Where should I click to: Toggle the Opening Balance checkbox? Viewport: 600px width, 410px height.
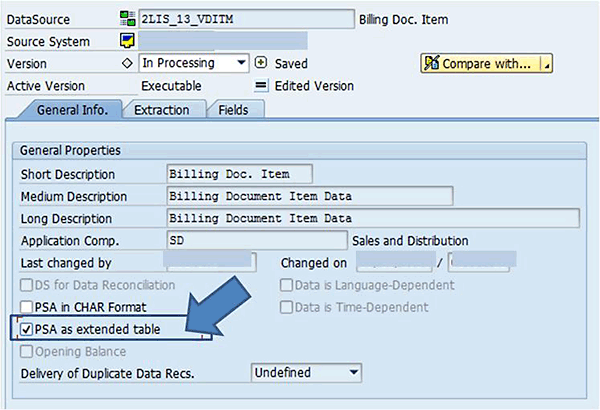tap(26, 351)
